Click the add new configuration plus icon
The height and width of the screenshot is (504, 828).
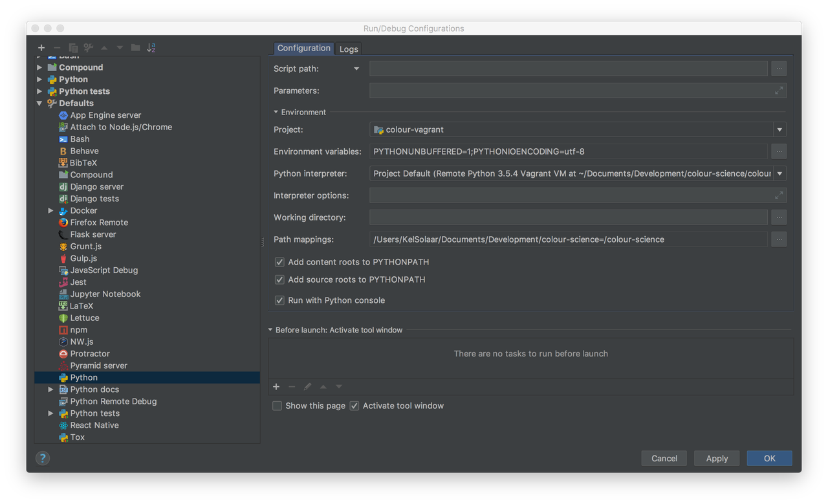click(x=41, y=48)
